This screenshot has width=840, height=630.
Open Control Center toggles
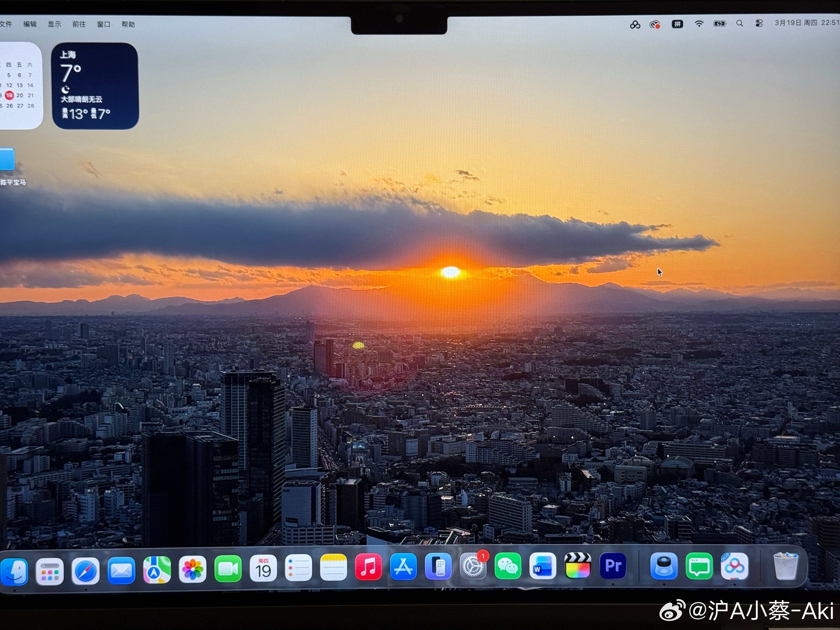(759, 24)
